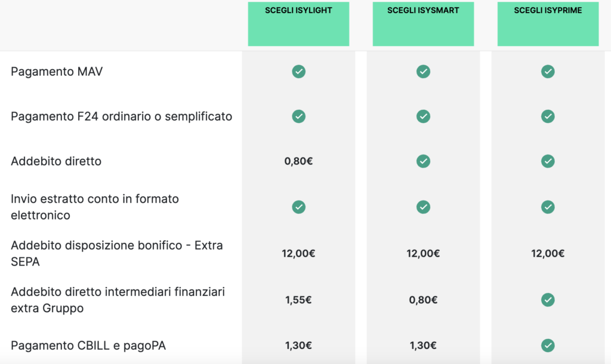Click the ISYPRIME checkmark for Addebito diretto
This screenshot has width=611, height=364.
(548, 161)
